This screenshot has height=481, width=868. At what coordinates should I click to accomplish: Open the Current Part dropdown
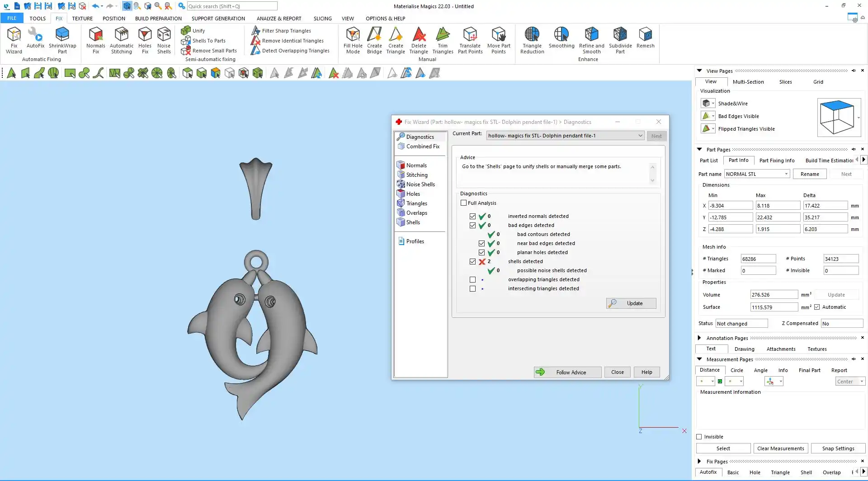pos(640,136)
